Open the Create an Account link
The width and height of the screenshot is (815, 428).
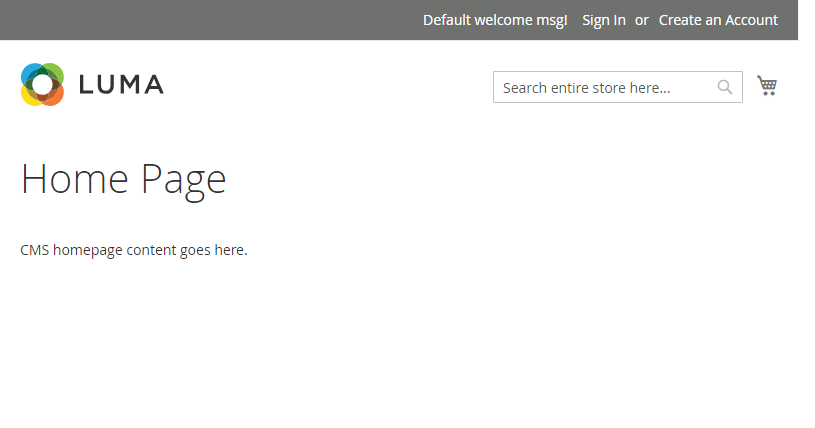coord(718,20)
